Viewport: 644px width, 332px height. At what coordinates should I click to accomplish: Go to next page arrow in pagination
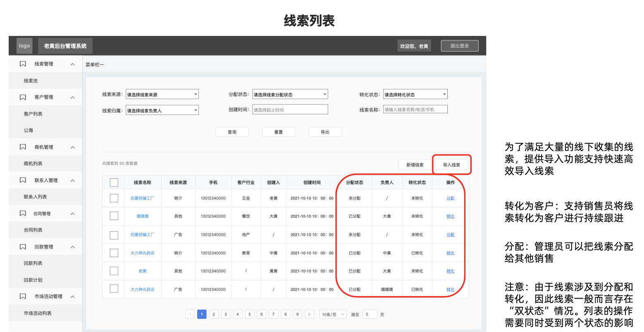point(309,314)
